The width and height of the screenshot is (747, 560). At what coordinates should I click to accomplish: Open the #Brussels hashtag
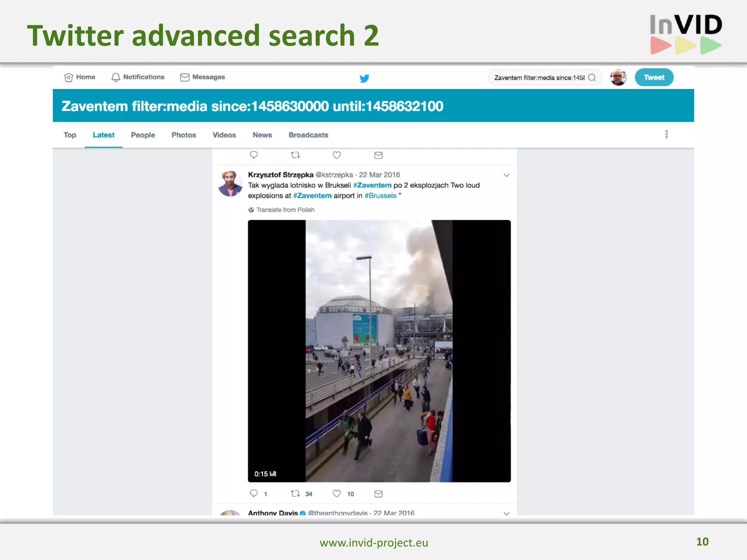(380, 195)
